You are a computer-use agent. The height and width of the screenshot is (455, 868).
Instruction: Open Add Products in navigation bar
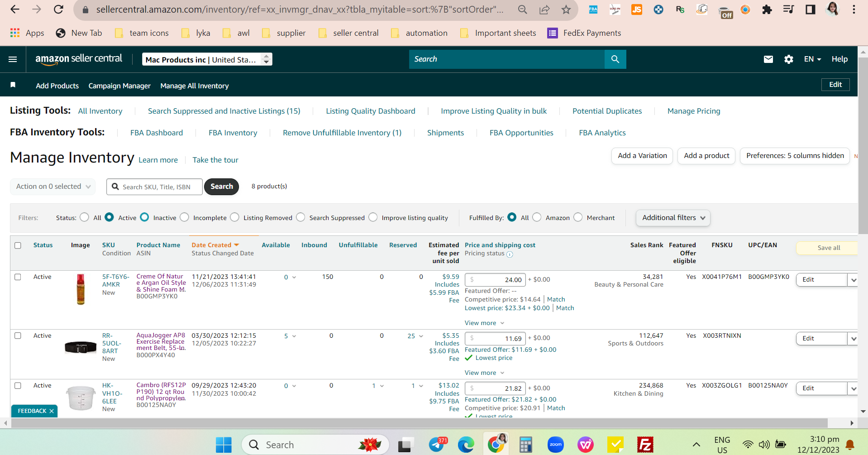[57, 86]
